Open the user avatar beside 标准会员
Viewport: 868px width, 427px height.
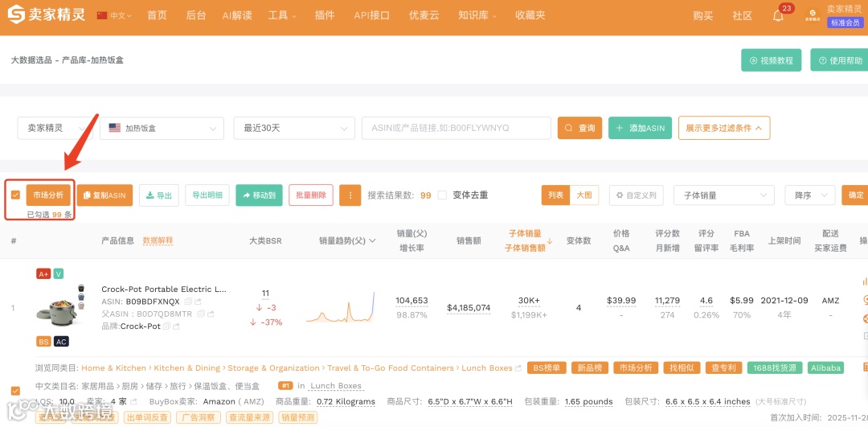[x=813, y=15]
